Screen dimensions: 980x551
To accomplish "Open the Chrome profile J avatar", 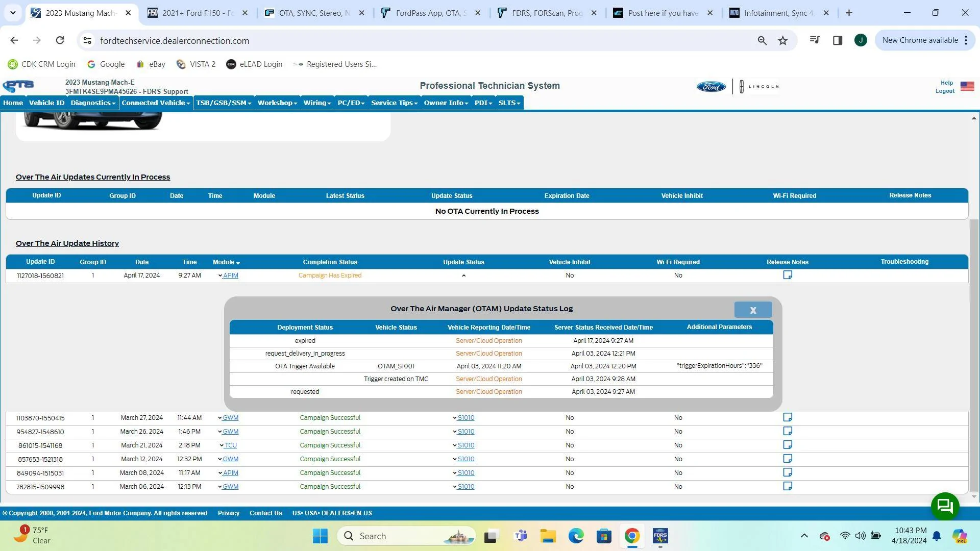I will [x=861, y=40].
